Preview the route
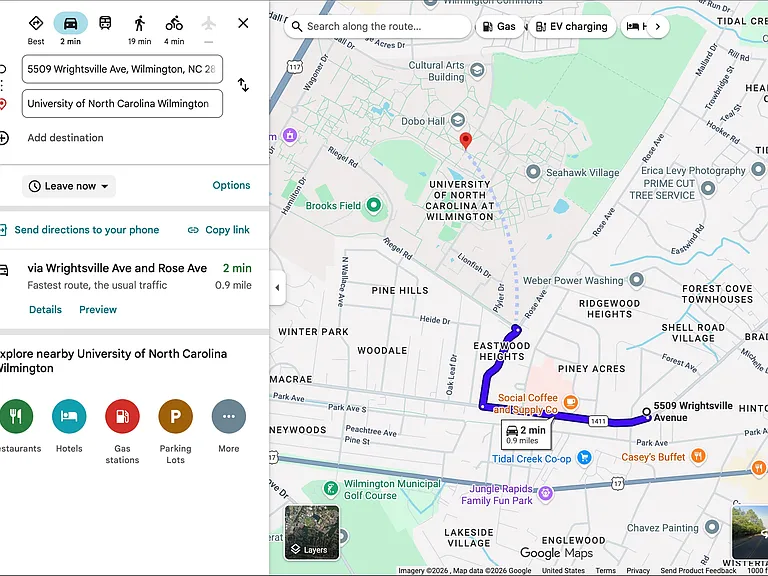This screenshot has height=576, width=768. [98, 310]
